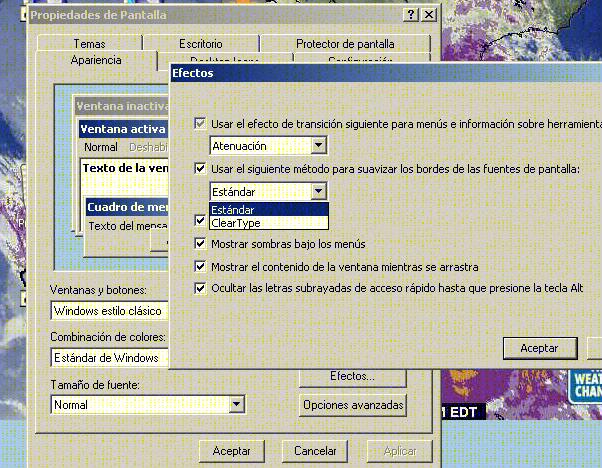Screen dimensions: 602x468
Task: Select ClearType from the open smoothing list
Action: coord(236,223)
